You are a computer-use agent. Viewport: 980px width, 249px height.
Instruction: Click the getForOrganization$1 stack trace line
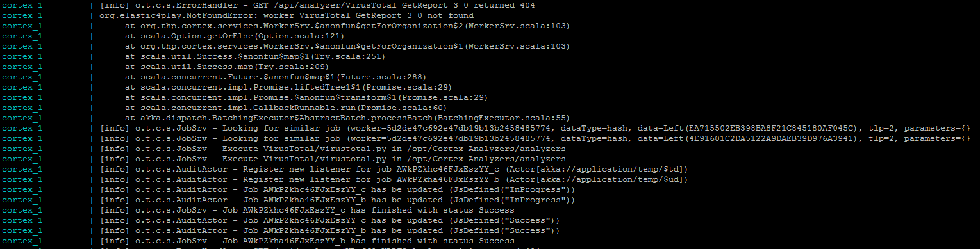[x=347, y=46]
